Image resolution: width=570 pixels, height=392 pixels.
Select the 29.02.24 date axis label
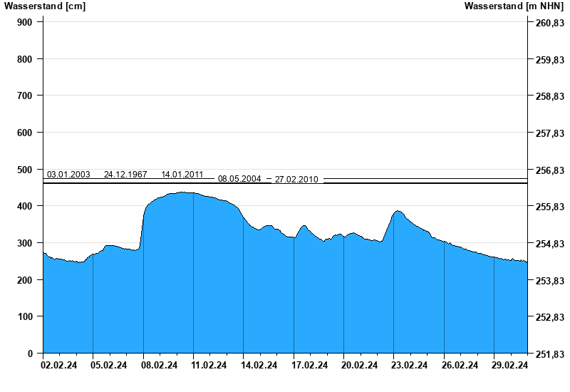(509, 366)
